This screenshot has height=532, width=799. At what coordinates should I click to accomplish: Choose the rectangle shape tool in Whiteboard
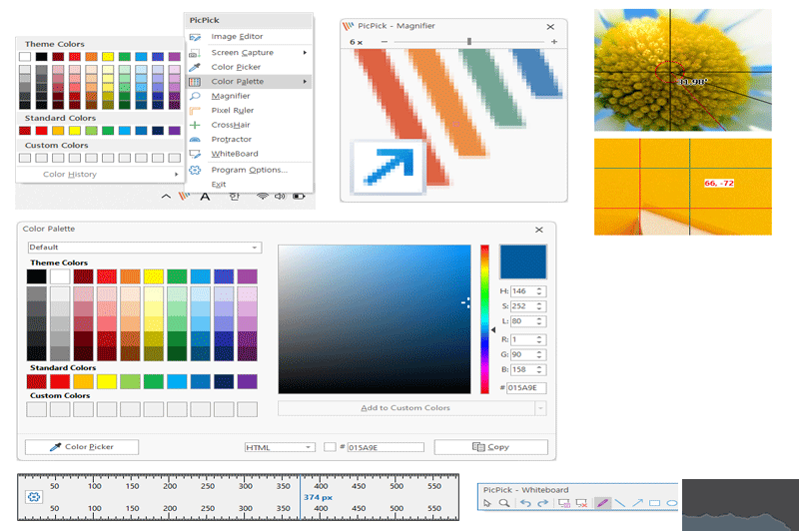point(654,503)
